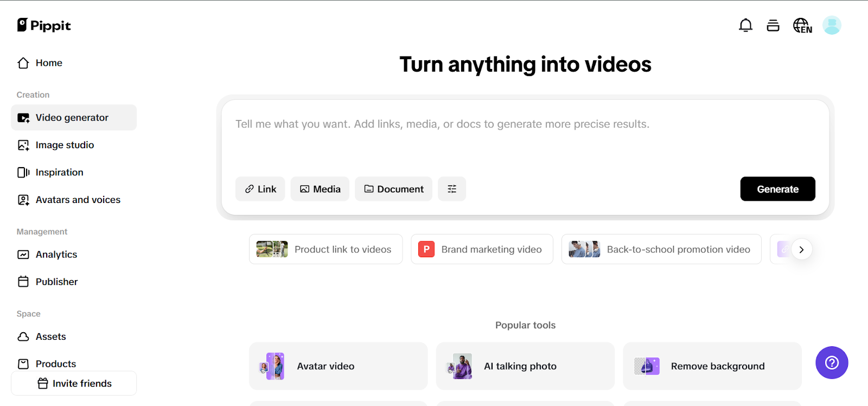Choose the Product link to videos suggestion

click(325, 249)
